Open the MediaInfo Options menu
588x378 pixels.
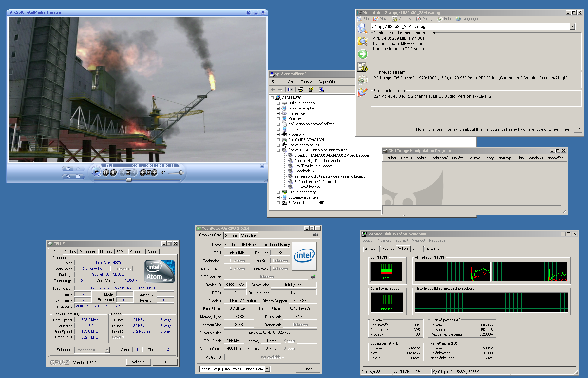(x=402, y=19)
